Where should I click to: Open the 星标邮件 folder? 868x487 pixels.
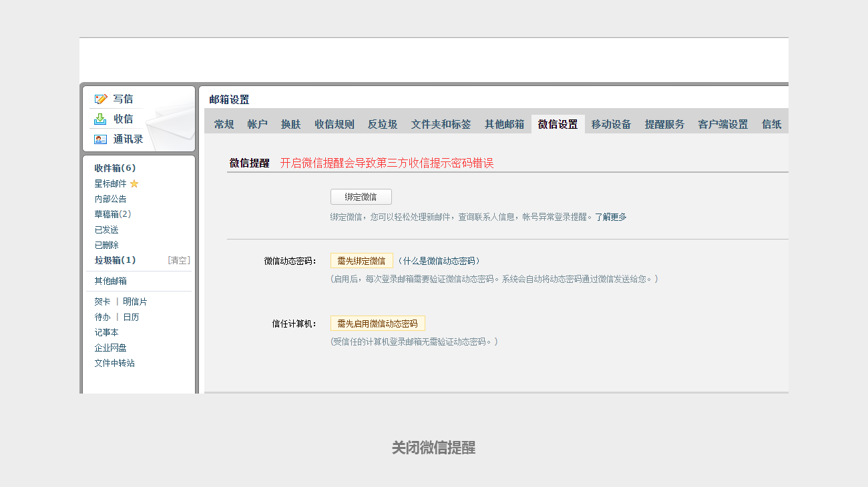tap(110, 183)
